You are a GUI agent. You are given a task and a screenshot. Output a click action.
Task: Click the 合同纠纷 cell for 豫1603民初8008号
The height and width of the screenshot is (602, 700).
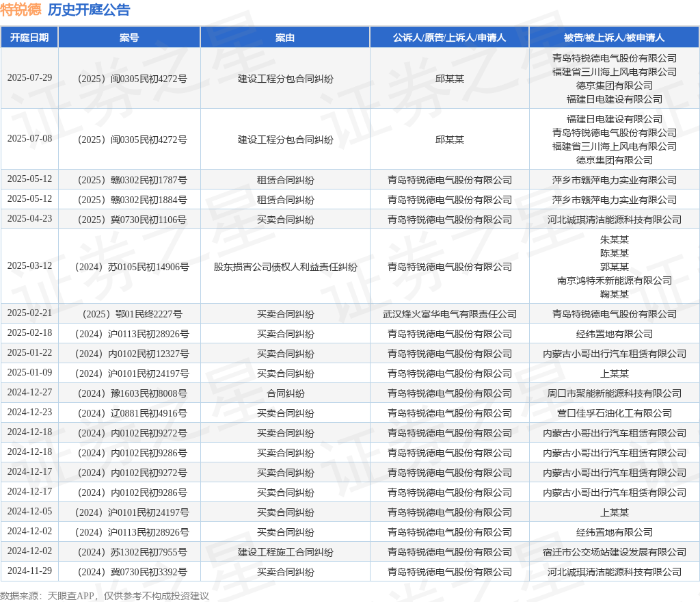(x=285, y=393)
